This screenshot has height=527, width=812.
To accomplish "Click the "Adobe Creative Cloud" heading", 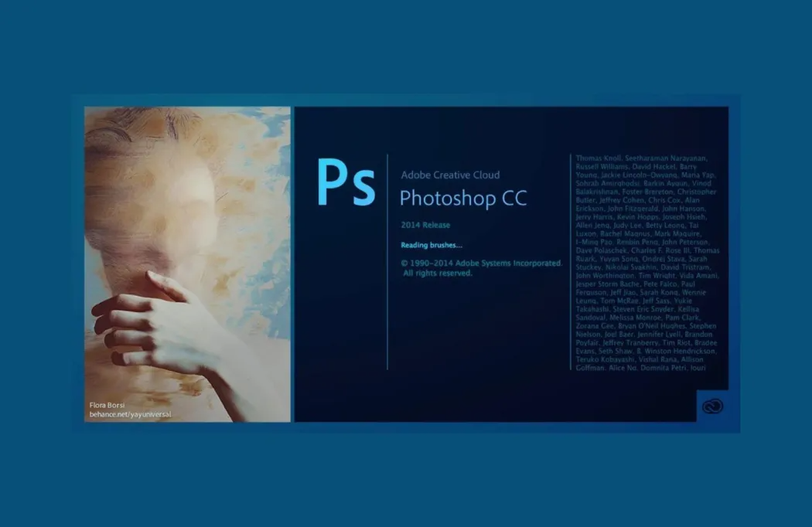I will click(x=450, y=175).
